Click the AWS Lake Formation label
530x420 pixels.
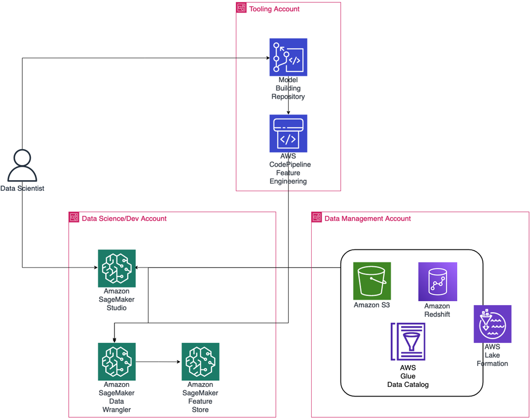[x=492, y=355]
